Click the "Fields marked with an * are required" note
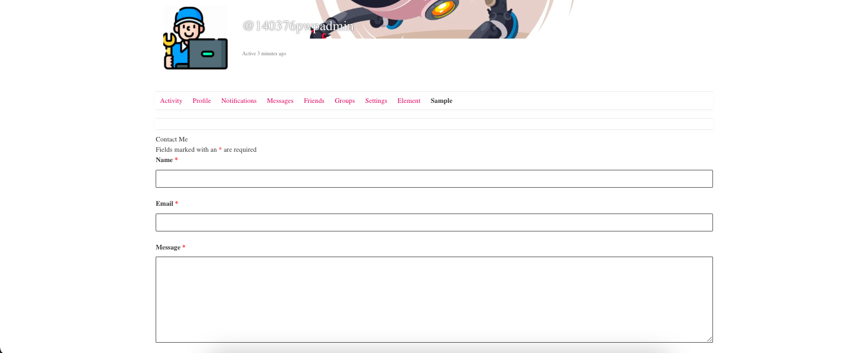This screenshot has width=868, height=353. [x=206, y=150]
